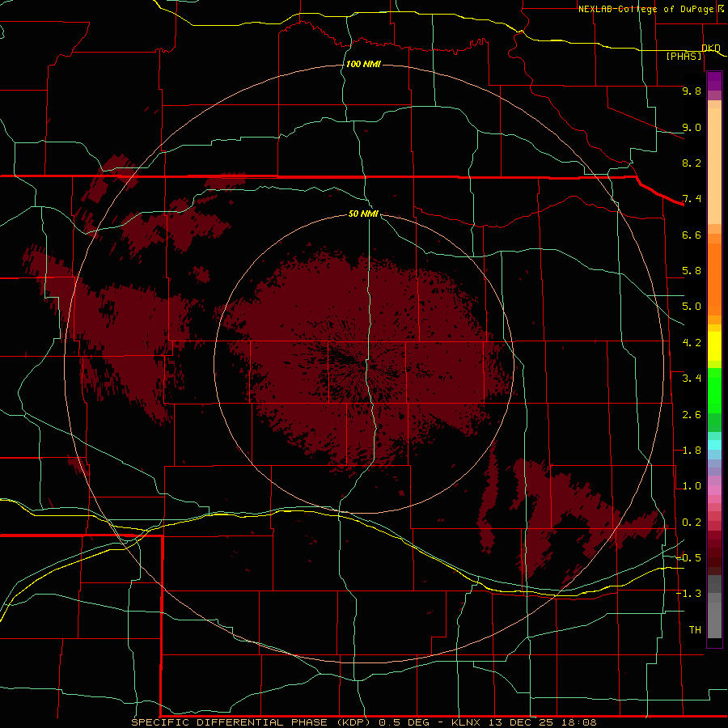Click the 4.2 value on the scale
Image resolution: width=728 pixels, height=728 pixels.
point(692,343)
